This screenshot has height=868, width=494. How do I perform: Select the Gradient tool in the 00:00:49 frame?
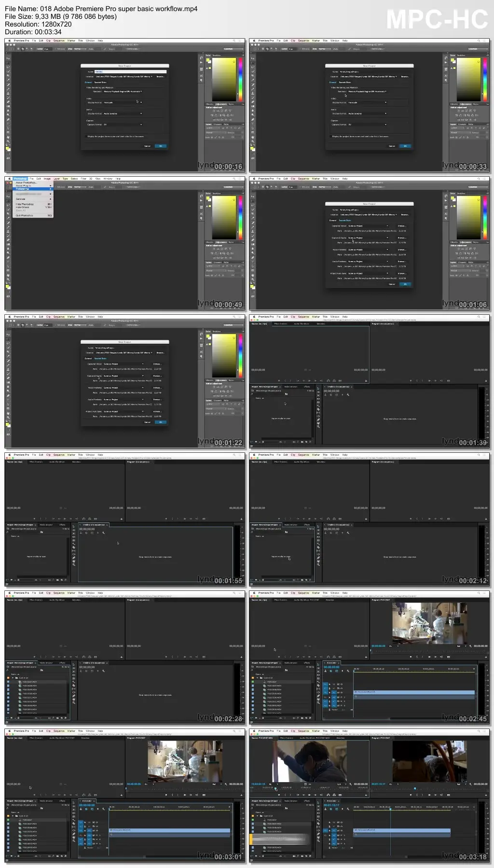coord(8,244)
